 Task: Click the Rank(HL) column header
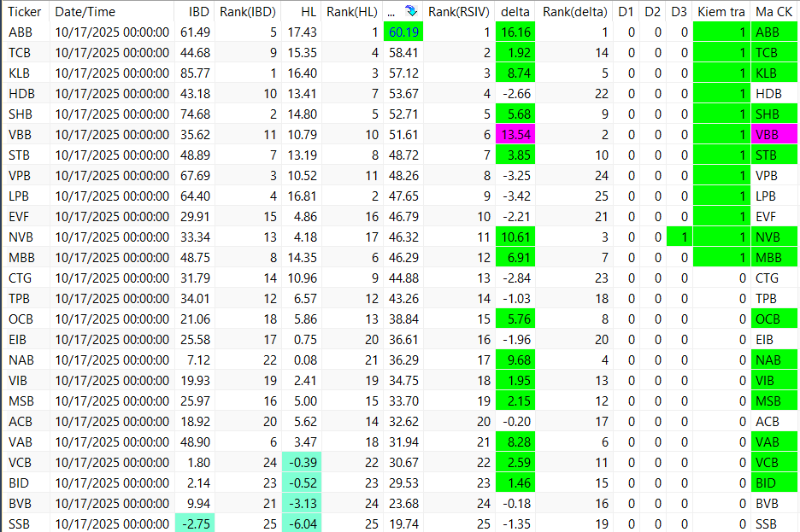tap(352, 11)
